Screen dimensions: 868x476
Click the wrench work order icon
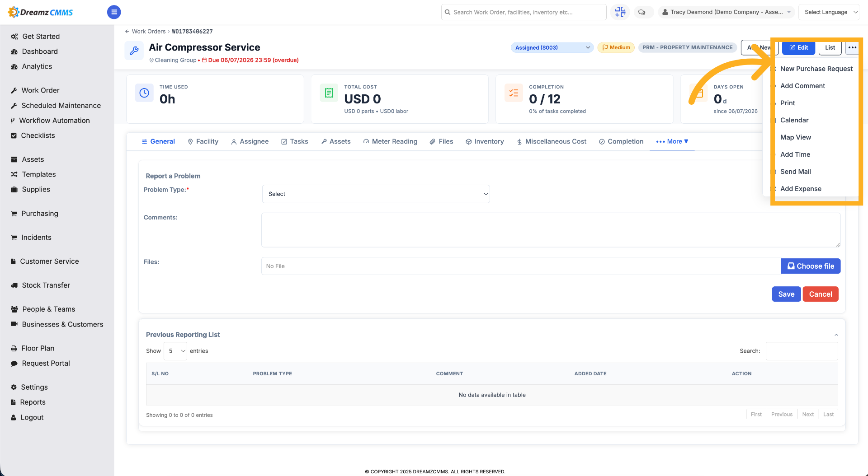[134, 51]
